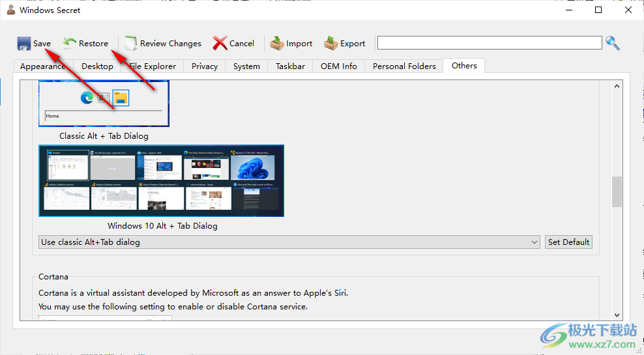Viewport: 644px width, 355px height.
Task: Switch to the Appearance tab
Action: [x=42, y=66]
